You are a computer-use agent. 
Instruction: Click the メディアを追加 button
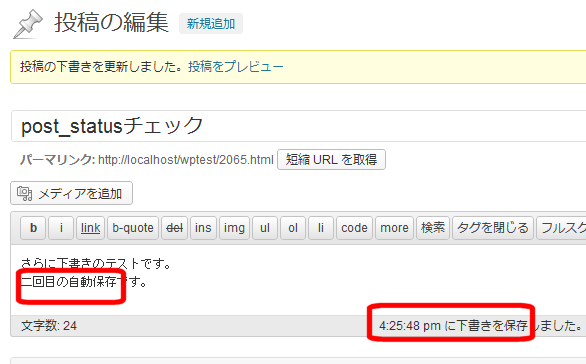[x=71, y=193]
